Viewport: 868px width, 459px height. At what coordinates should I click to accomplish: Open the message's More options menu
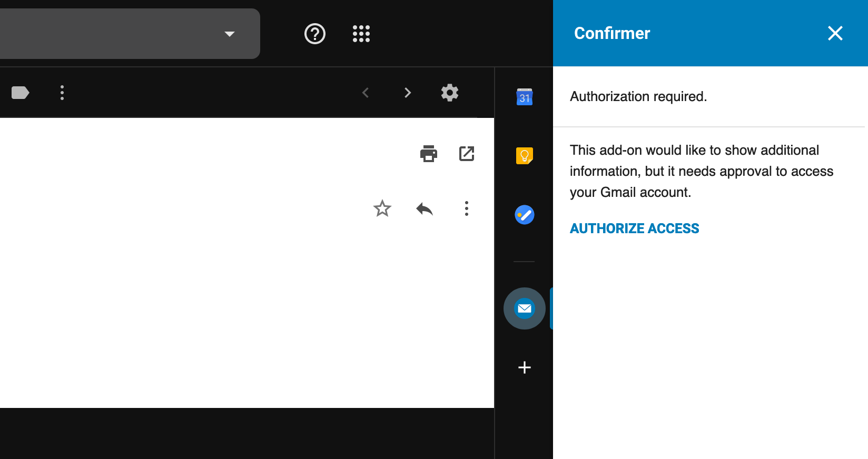[x=467, y=208]
